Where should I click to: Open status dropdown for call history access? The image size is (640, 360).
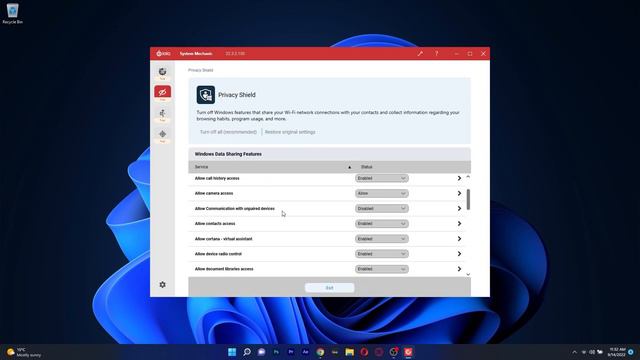382,178
